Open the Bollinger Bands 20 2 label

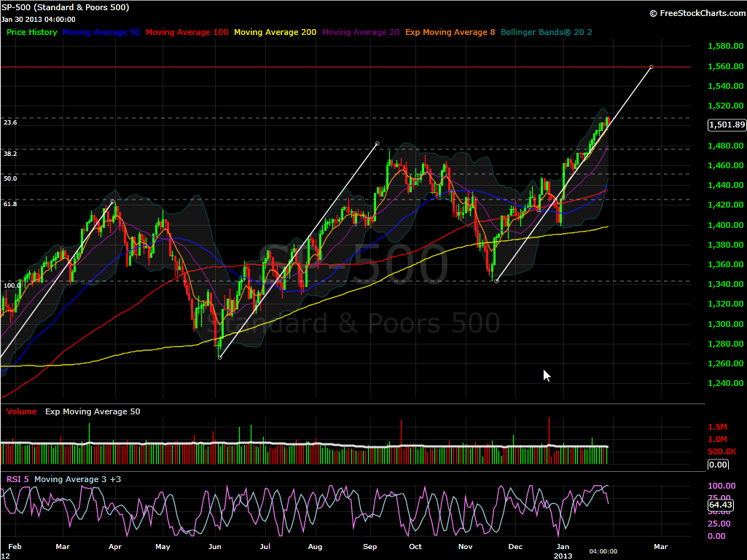pyautogui.click(x=547, y=32)
